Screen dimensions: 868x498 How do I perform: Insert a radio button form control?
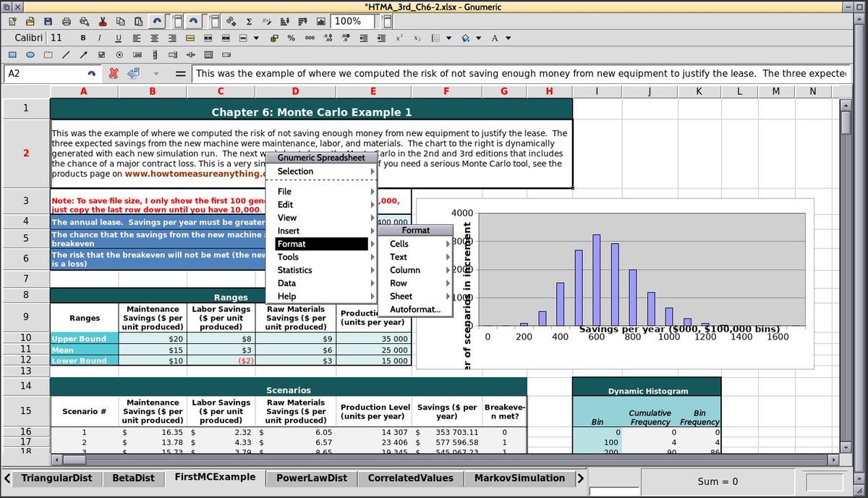point(119,54)
